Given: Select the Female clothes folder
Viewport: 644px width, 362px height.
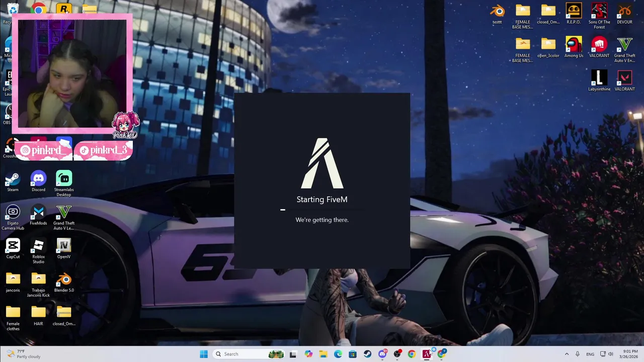Looking at the screenshot, I should point(13,318).
